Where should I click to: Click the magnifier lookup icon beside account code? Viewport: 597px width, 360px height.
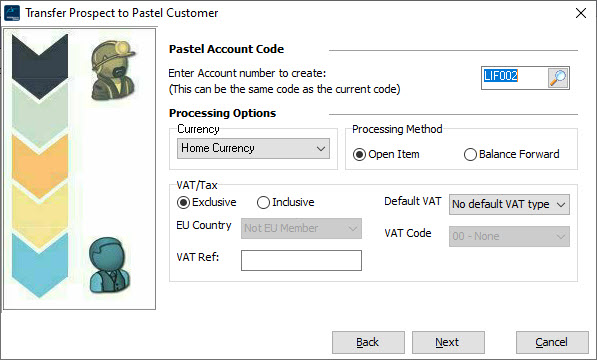[x=558, y=78]
